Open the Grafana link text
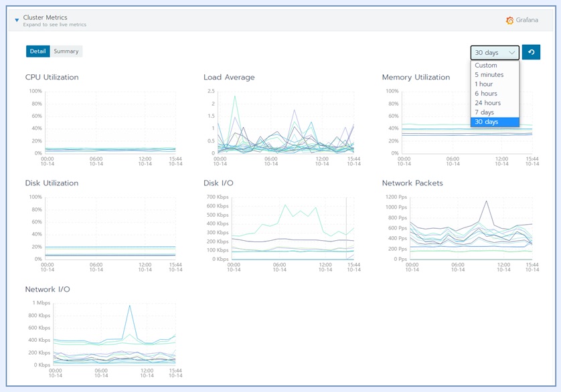Viewport: 561px width, 392px height. 527,20
